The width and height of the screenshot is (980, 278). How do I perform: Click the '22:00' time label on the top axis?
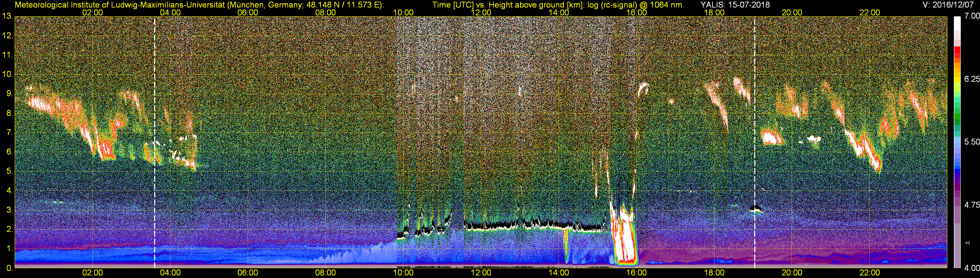coord(870,12)
